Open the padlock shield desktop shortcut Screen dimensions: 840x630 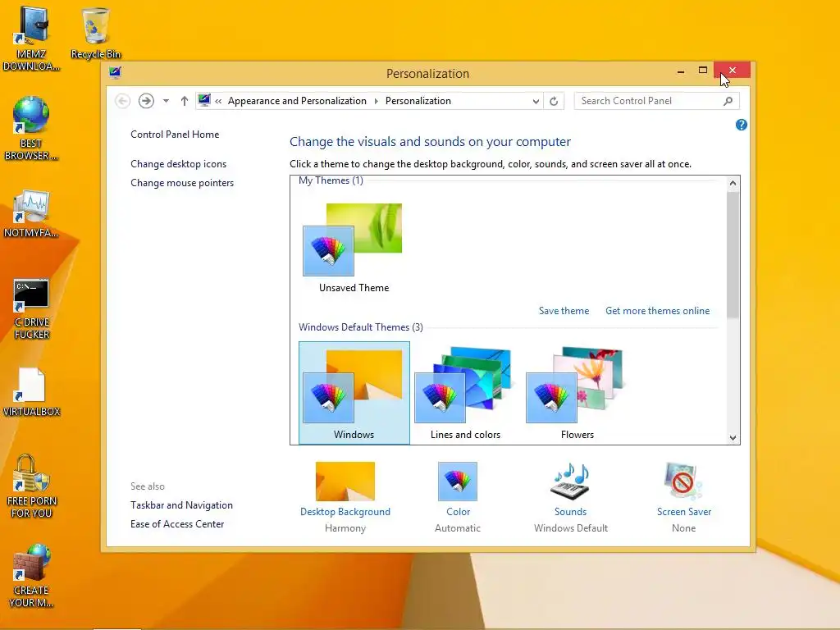31,486
